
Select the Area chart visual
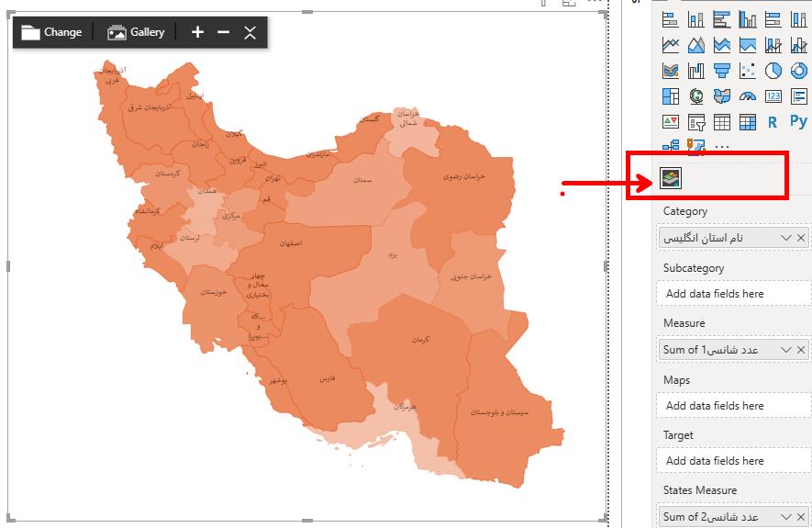point(696,45)
